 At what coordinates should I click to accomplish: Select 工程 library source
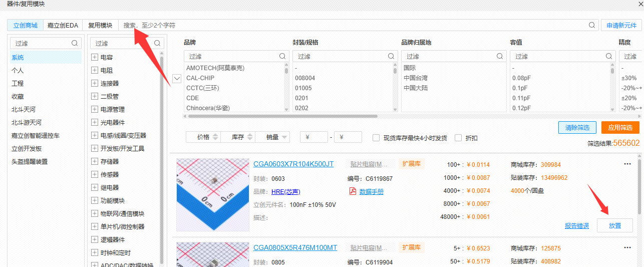click(x=46, y=84)
